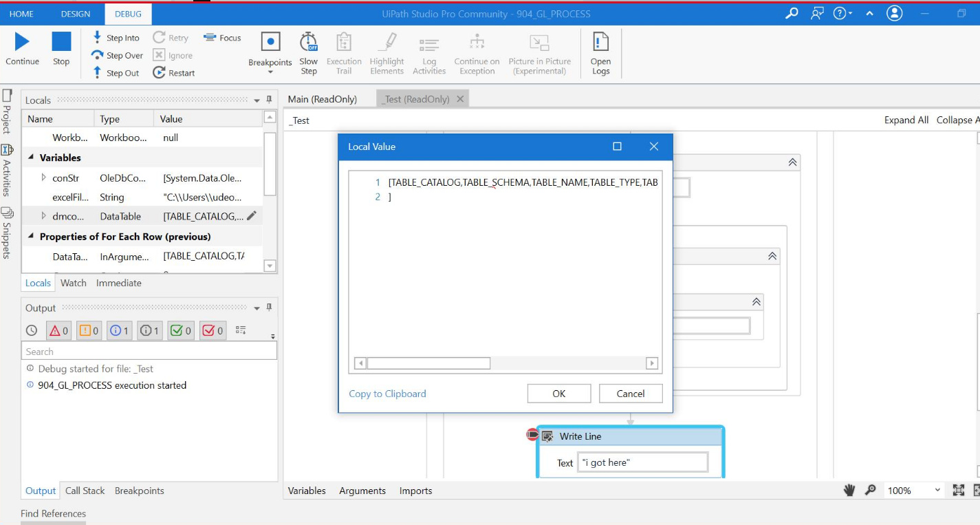
Task: Pin the Locals panel
Action: tap(270, 100)
